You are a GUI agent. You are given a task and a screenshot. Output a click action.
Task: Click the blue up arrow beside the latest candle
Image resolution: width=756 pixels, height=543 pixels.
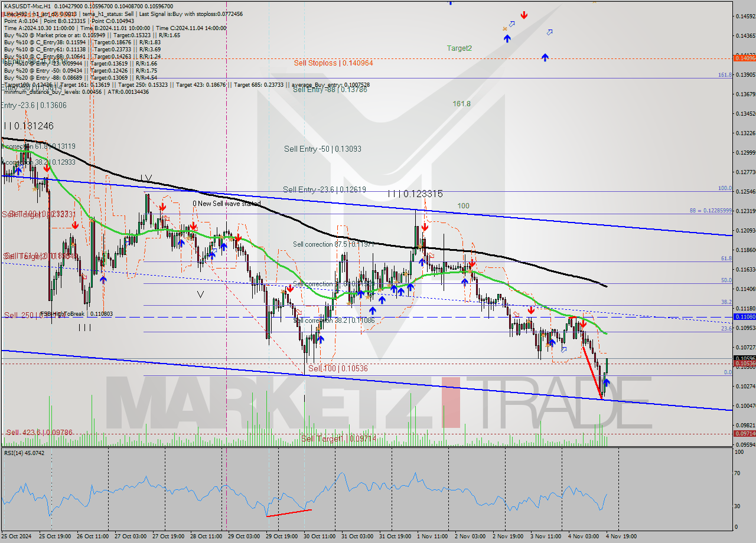tap(606, 382)
